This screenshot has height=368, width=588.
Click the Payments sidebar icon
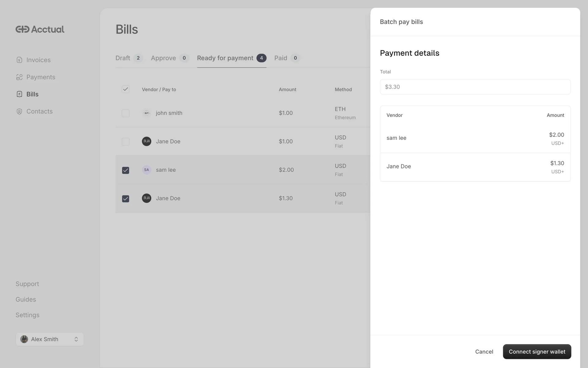tap(19, 77)
